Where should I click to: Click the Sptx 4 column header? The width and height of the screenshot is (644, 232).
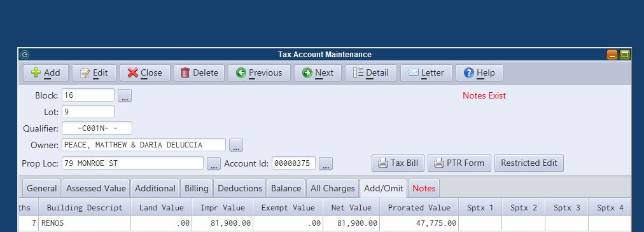click(x=610, y=208)
